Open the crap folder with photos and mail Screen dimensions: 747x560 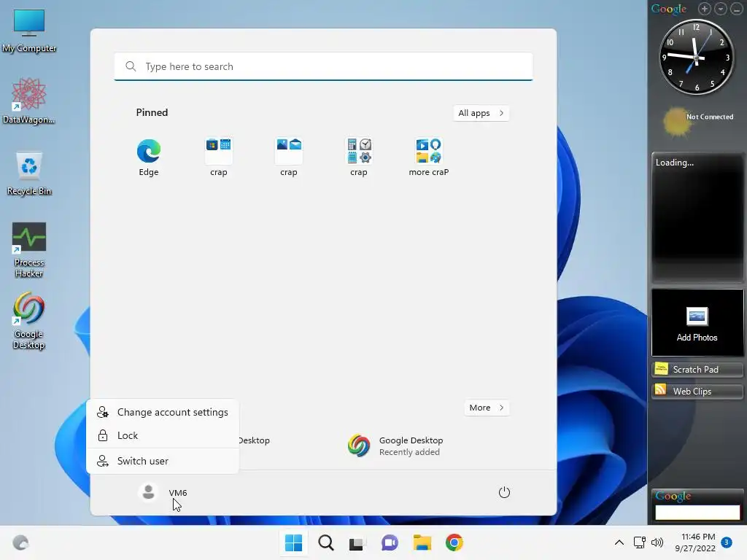[289, 157]
